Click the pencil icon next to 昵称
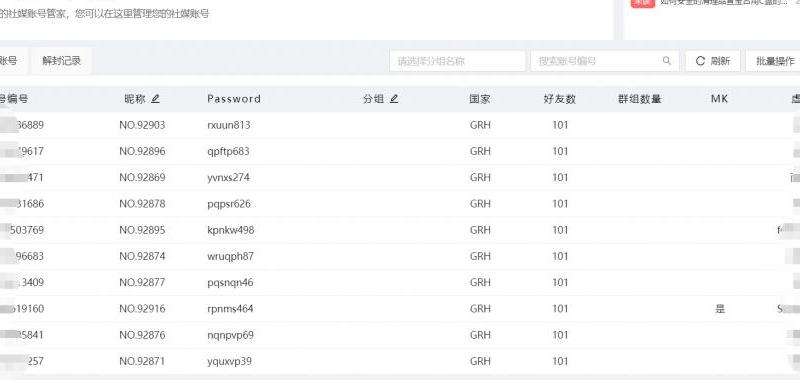The height and width of the screenshot is (383, 800). (x=156, y=99)
